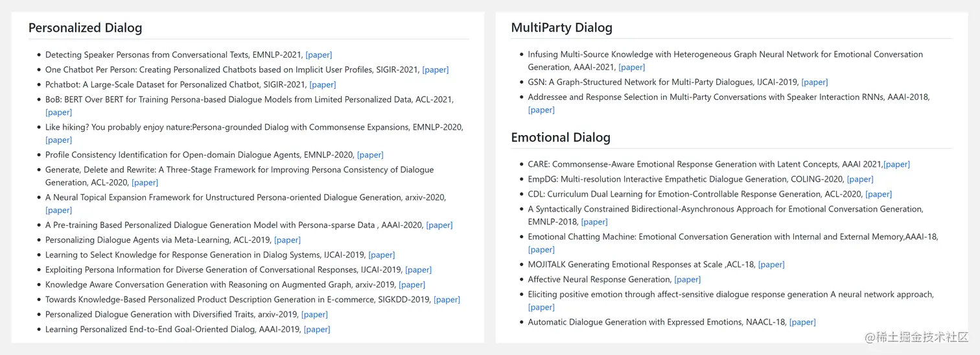Open paper link for Profile Consistency Identification
The image size is (980, 355).
pyautogui.click(x=371, y=155)
